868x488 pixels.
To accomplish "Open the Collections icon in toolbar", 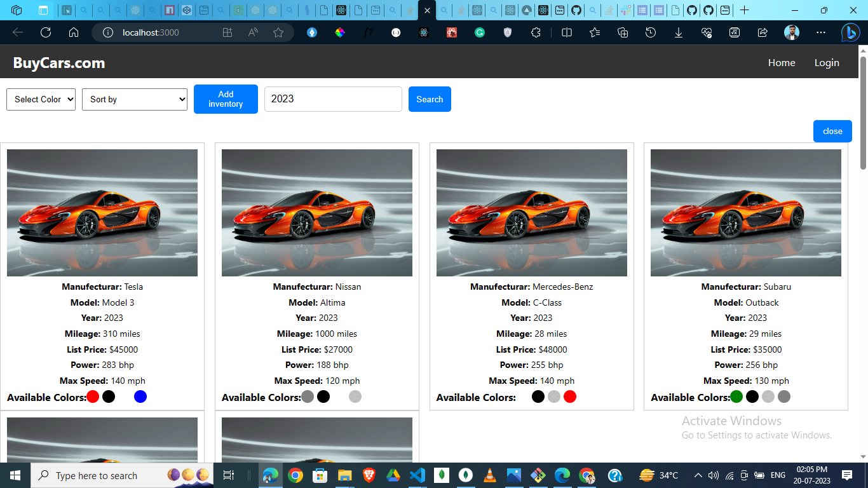I will click(623, 32).
